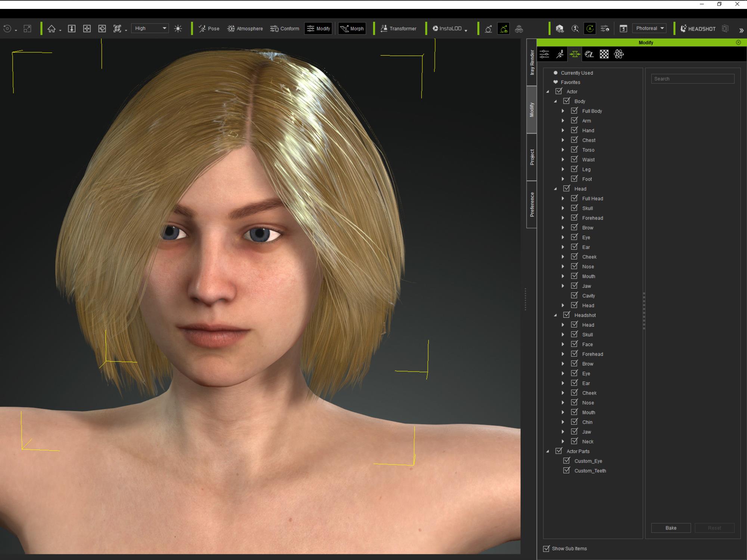Click the Conform toolbar button
The image size is (747, 560).
click(285, 29)
